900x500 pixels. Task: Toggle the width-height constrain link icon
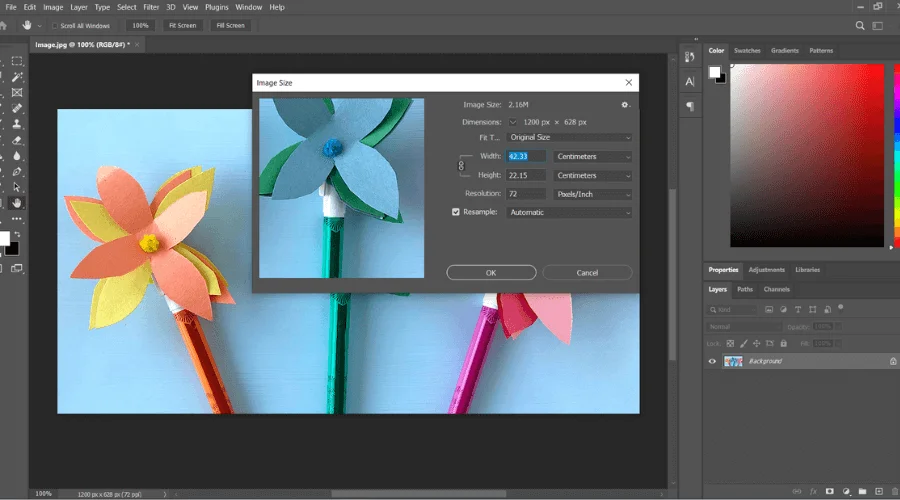[461, 165]
